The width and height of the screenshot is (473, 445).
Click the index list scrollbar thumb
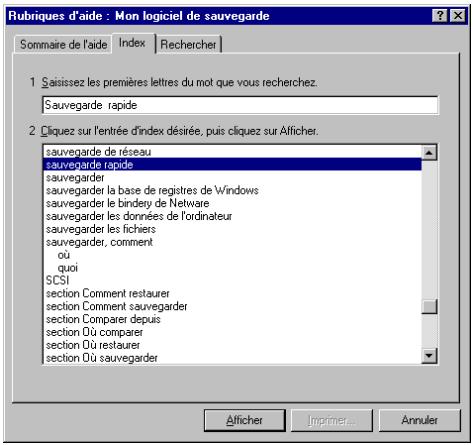[429, 307]
